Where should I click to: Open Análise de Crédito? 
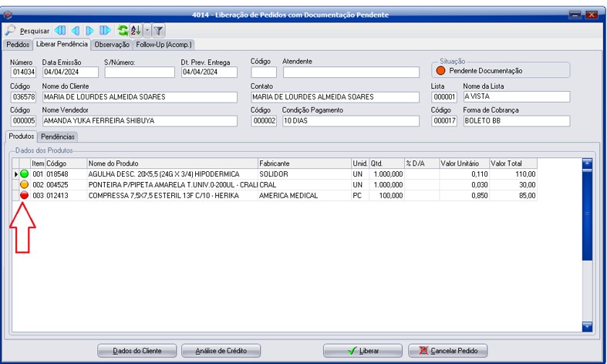[220, 350]
